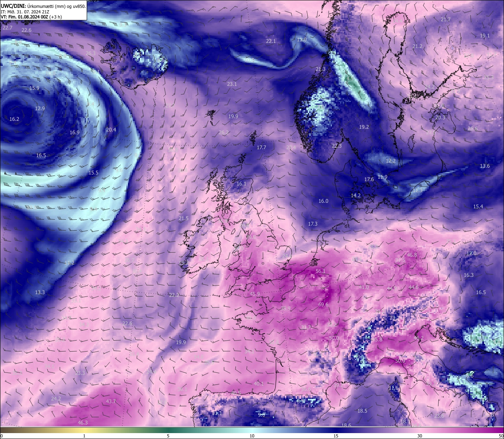Click the map value 11.0
Viewport: 504px width, 439px height.
pyautogui.click(x=302, y=40)
